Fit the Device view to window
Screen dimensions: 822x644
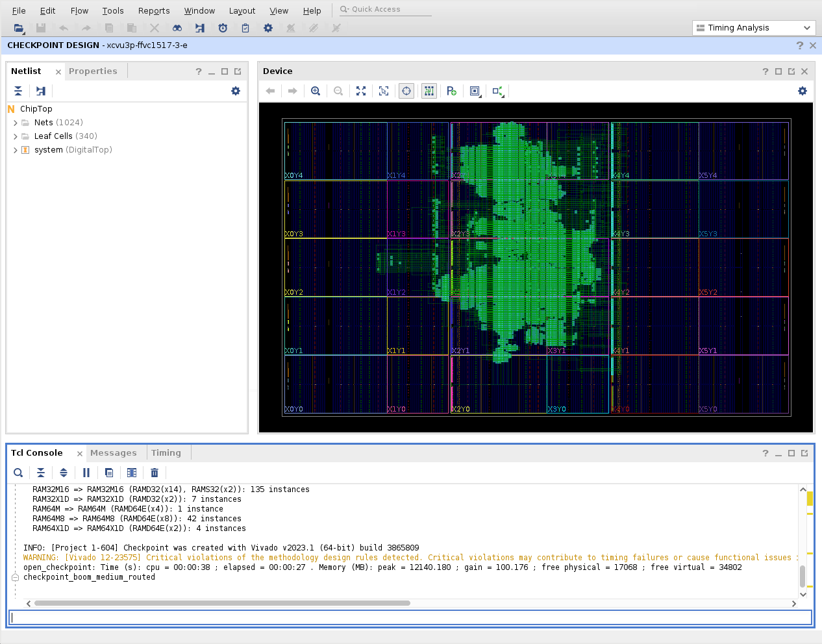(361, 91)
